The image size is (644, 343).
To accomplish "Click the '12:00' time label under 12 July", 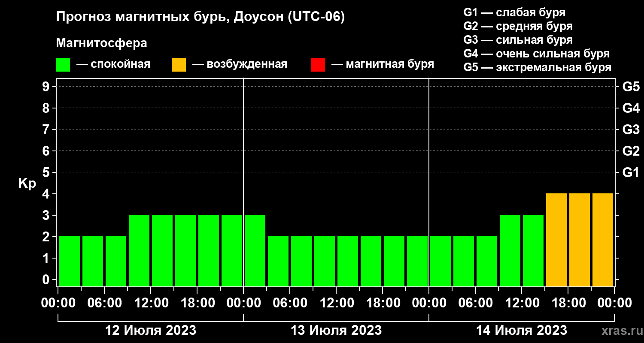I will (151, 303).
